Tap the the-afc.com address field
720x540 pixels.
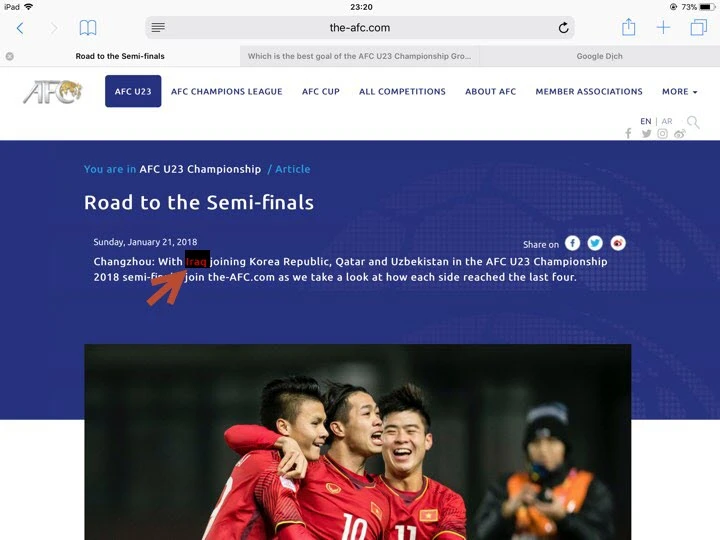point(360,28)
